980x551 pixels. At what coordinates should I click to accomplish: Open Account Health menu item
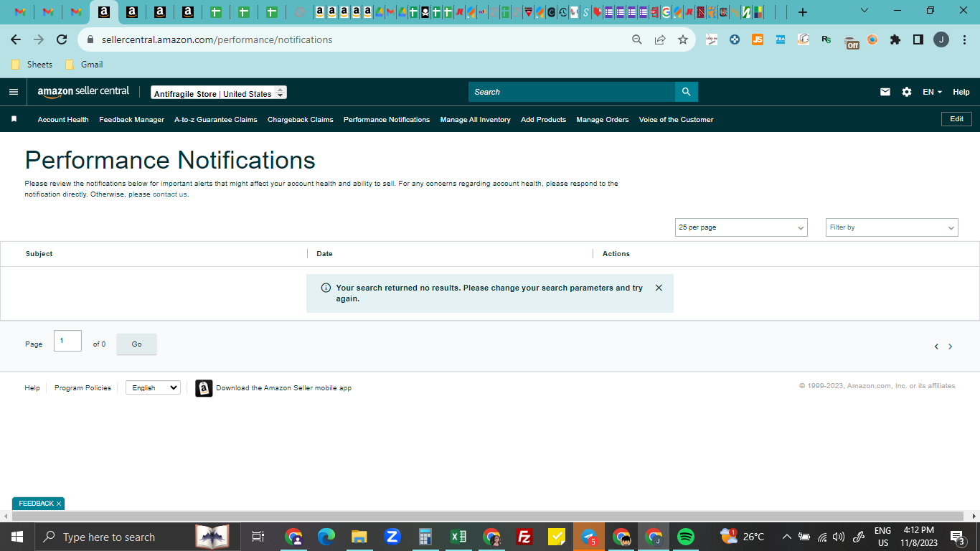click(x=63, y=120)
